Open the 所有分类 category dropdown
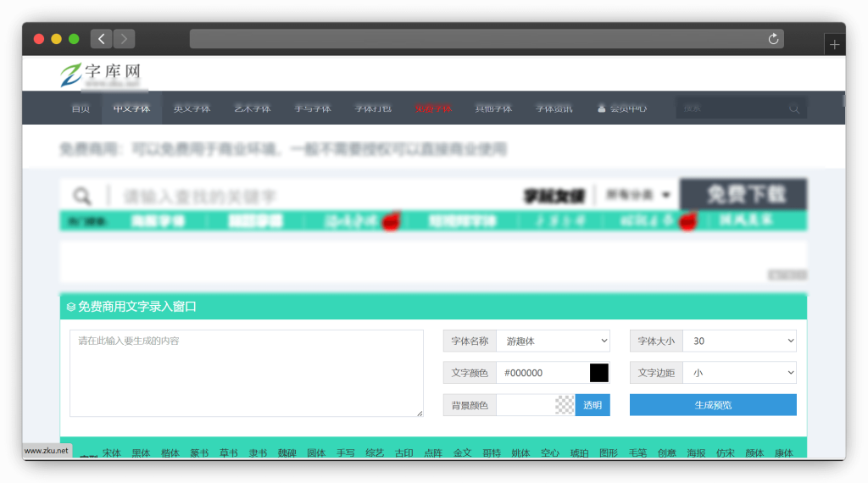868x483 pixels. [637, 195]
